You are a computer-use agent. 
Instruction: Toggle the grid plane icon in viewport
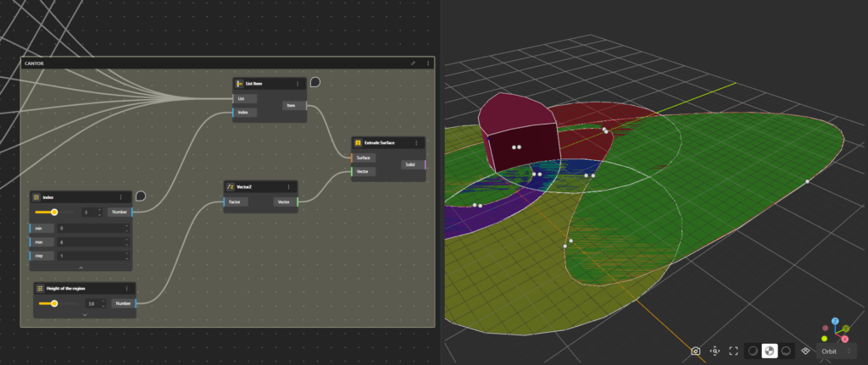point(805,351)
